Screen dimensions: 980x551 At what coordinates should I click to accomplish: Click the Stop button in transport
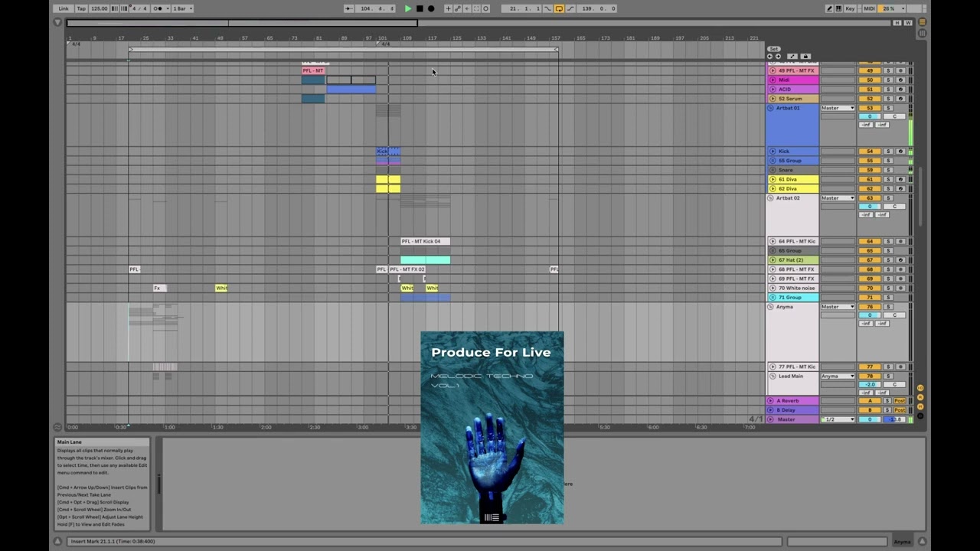[x=420, y=8]
